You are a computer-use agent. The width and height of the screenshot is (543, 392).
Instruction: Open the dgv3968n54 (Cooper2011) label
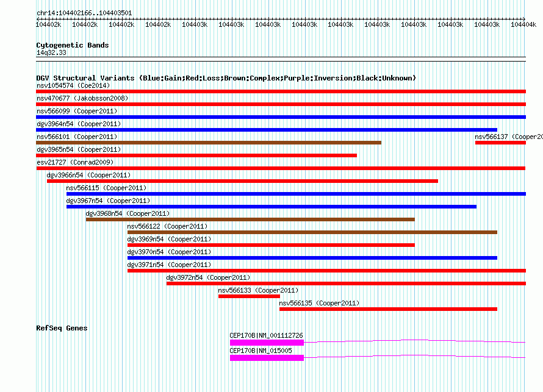point(128,213)
